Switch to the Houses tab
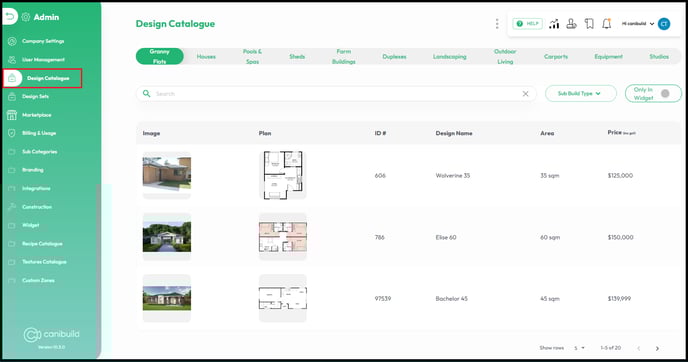688x362 pixels. 206,57
